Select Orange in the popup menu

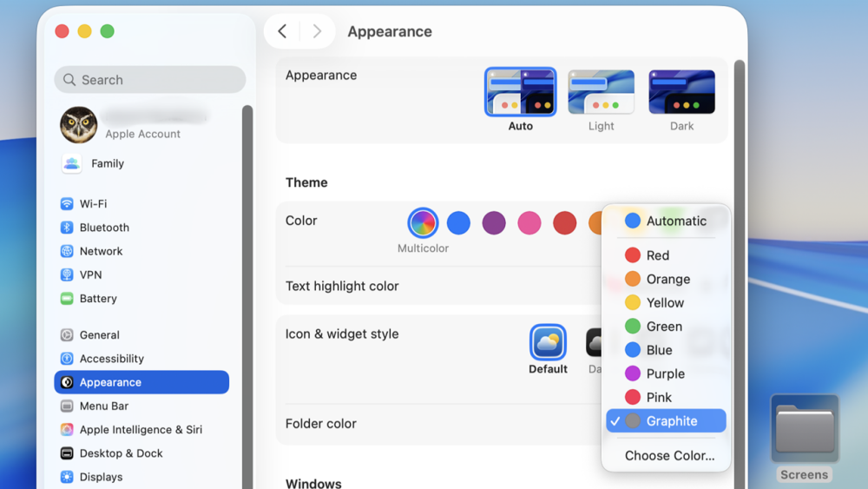(x=667, y=279)
